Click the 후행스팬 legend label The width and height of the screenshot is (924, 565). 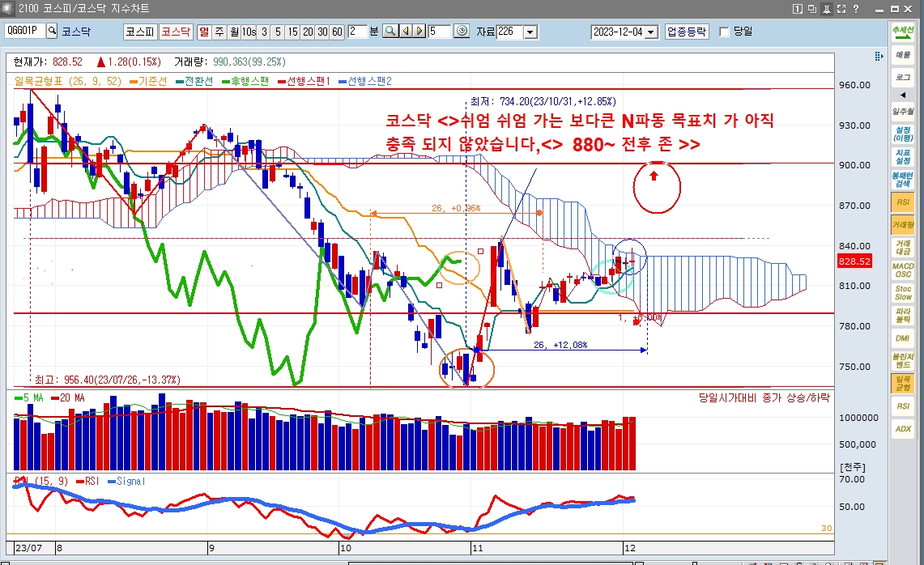pos(245,81)
